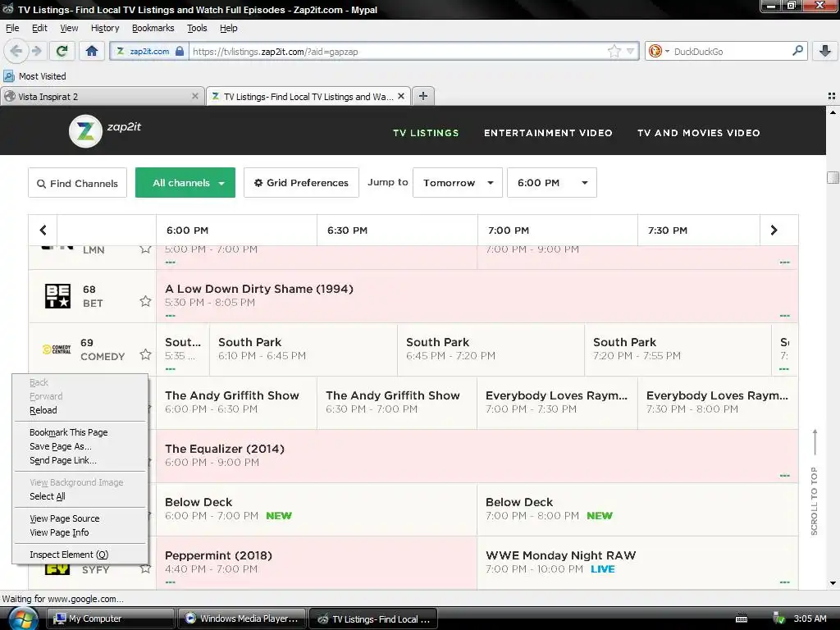Screen dimensions: 840x630
Task: Open My Computer from the taskbar
Action: [x=111, y=619]
